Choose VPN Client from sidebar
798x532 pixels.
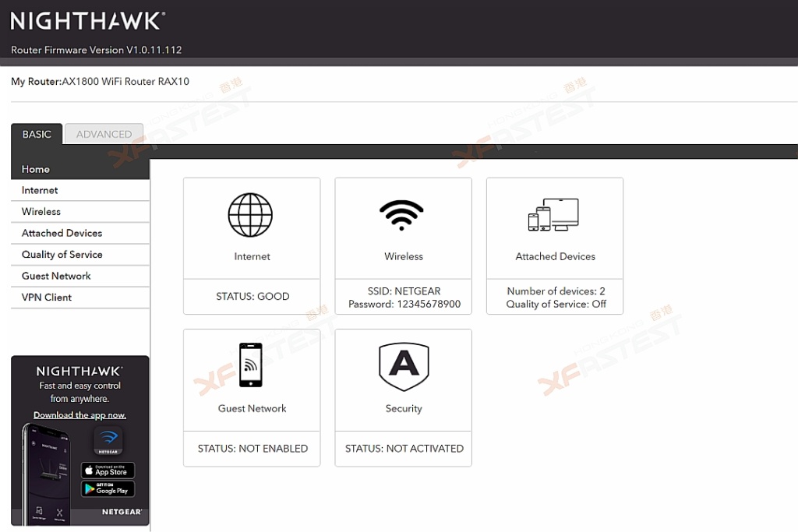[47, 298]
